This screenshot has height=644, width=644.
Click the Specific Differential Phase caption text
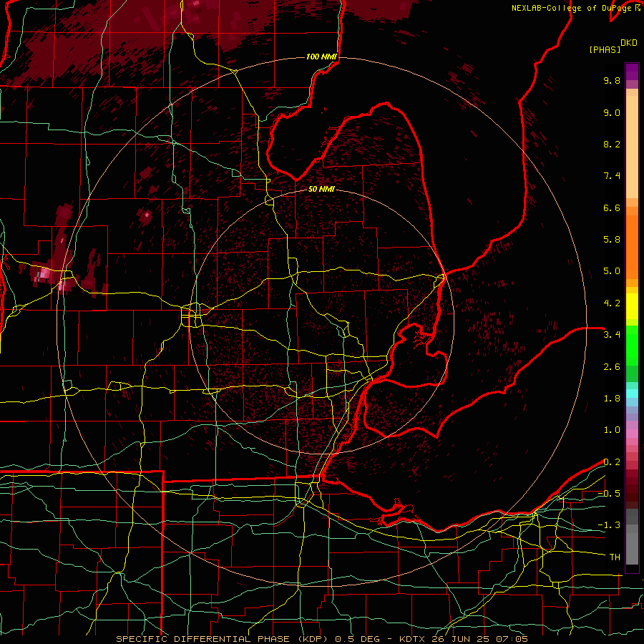click(x=321, y=639)
